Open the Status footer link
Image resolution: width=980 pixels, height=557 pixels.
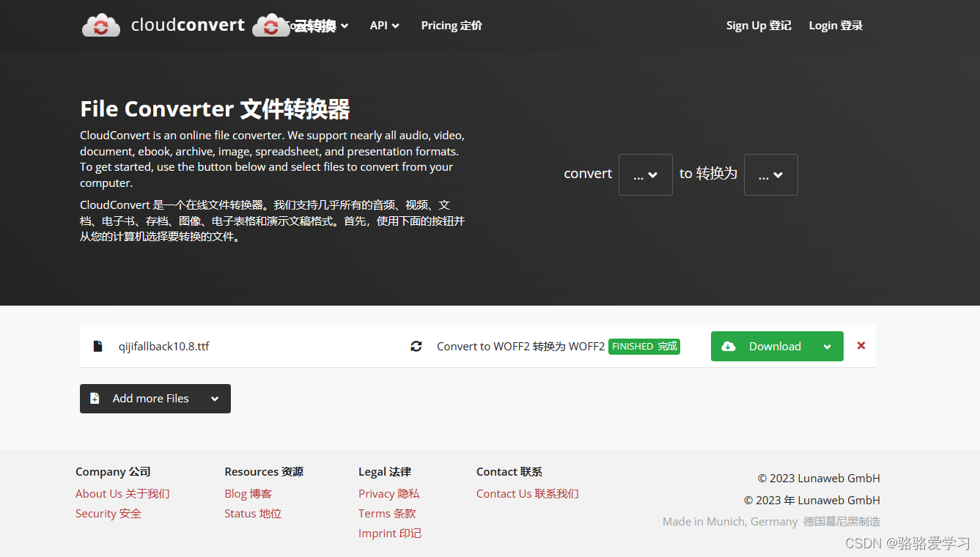coord(253,514)
